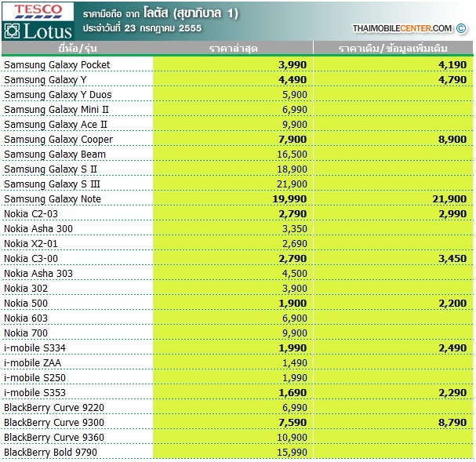Click Nokia C3-00 old price 3,450
The height and width of the screenshot is (462, 476).
[452, 258]
